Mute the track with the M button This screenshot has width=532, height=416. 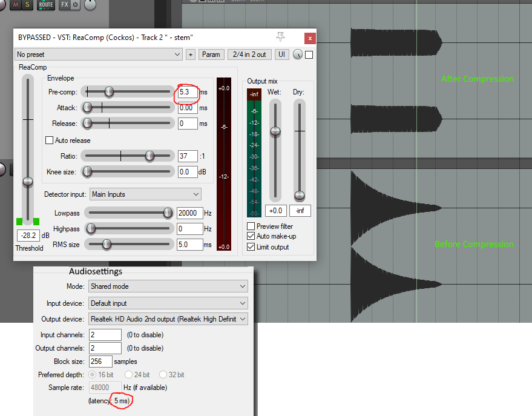[x=16, y=5]
